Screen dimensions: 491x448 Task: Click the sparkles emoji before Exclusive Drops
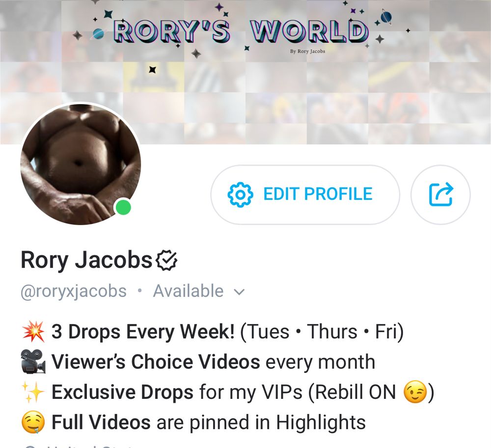click(x=33, y=392)
